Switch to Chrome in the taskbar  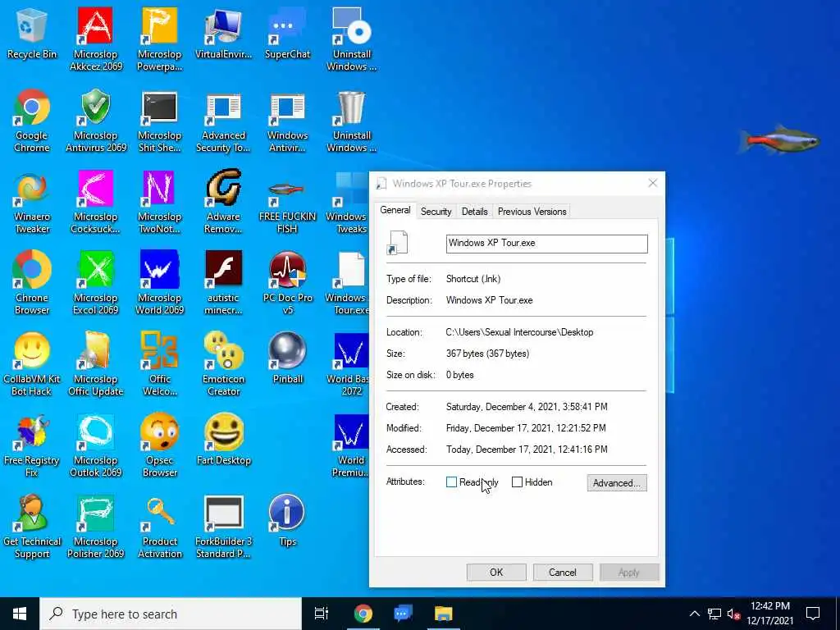pos(363,614)
